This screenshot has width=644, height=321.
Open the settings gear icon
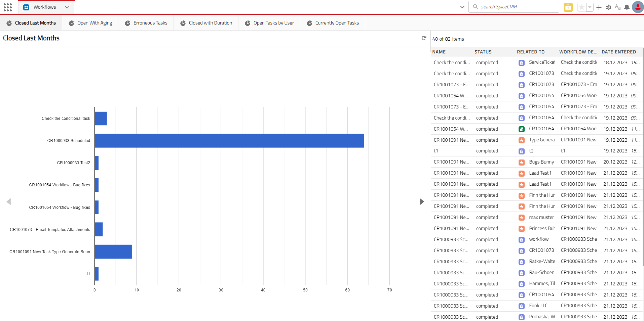click(608, 7)
